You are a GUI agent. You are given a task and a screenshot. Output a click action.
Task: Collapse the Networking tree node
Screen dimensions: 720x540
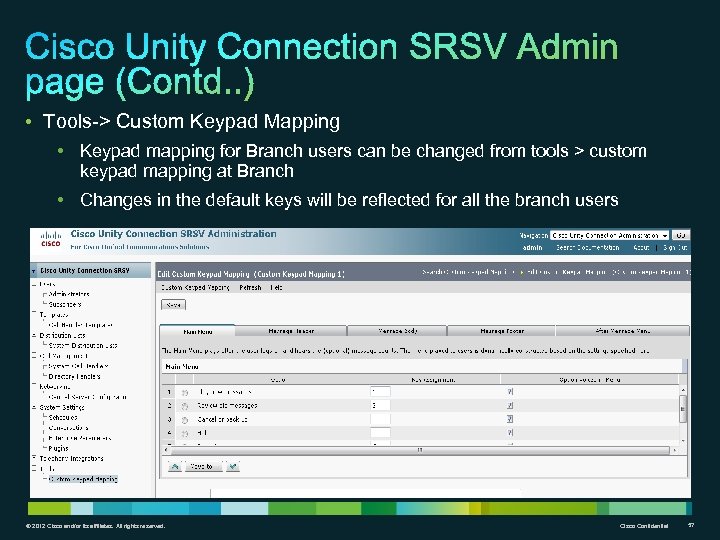34,386
